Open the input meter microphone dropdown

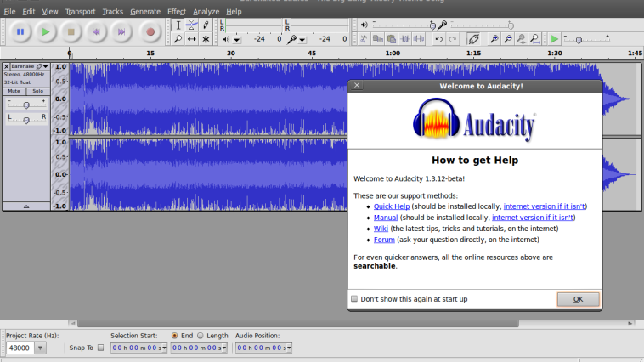pyautogui.click(x=302, y=40)
